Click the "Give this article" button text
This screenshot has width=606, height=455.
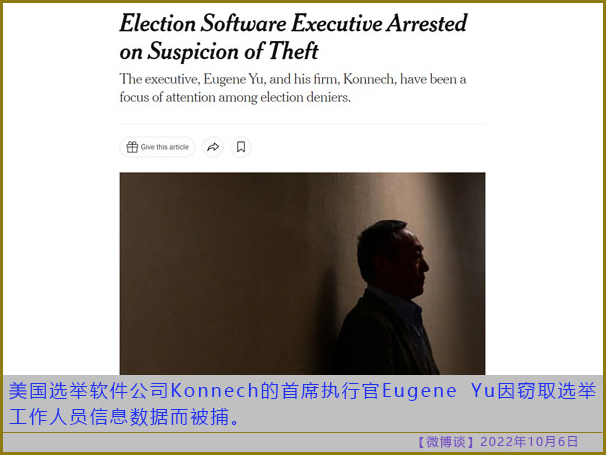165,147
